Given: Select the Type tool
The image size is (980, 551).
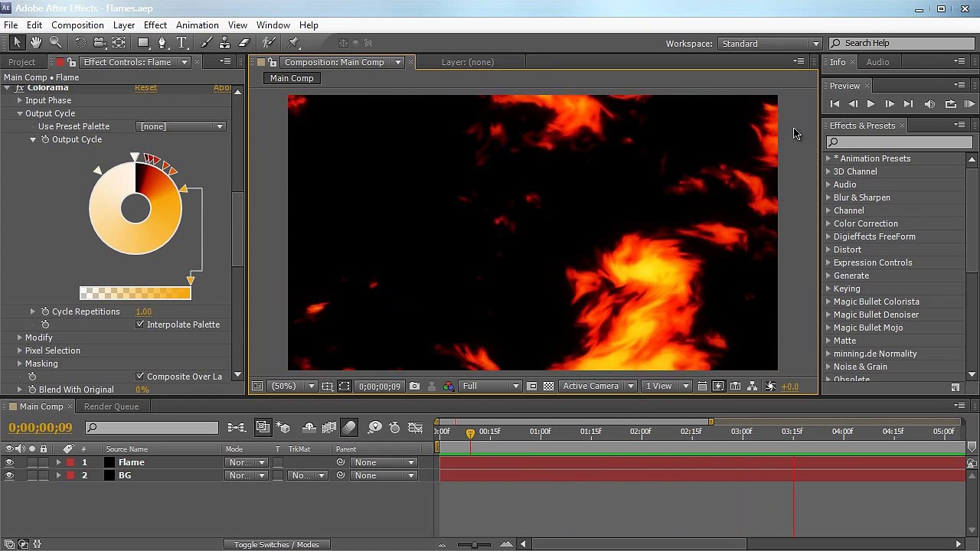Looking at the screenshot, I should [182, 43].
